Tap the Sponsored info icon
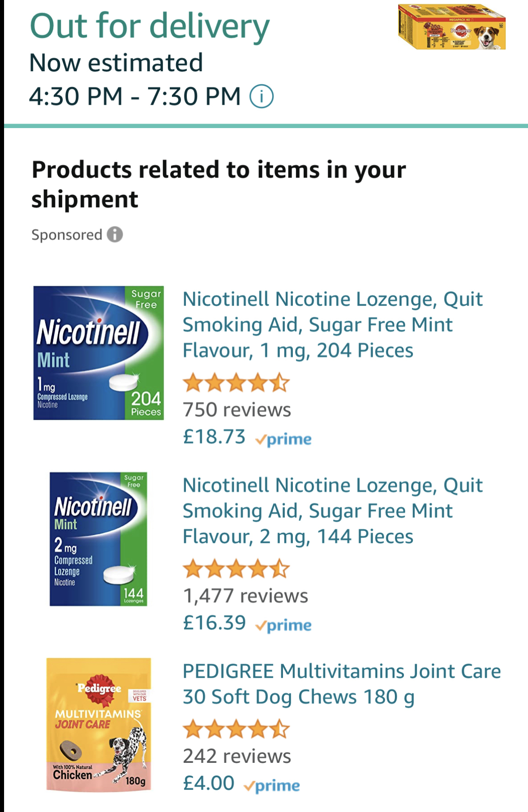 [115, 234]
